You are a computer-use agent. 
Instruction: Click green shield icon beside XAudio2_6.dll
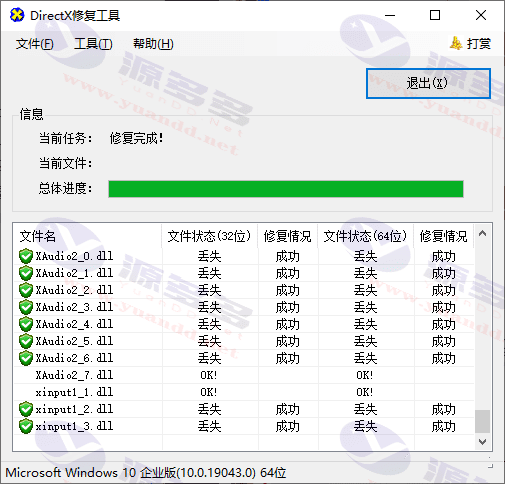tap(26, 358)
